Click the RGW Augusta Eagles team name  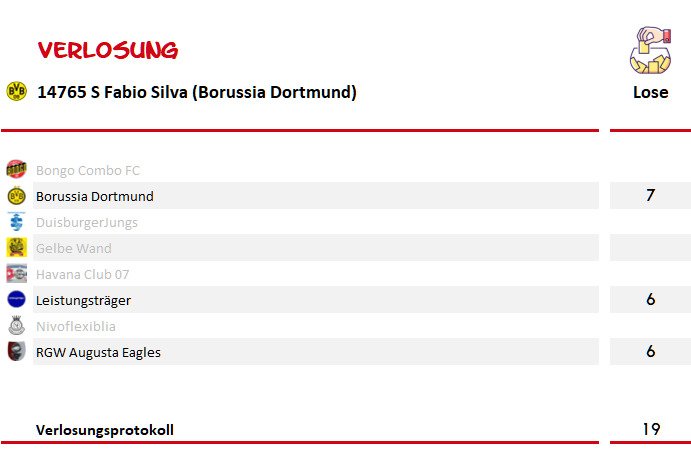[x=98, y=353]
